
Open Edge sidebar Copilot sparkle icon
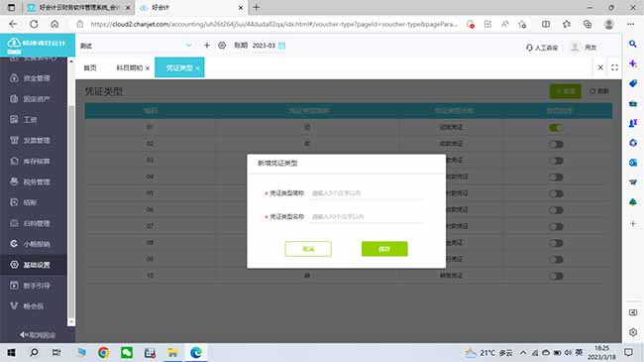pyautogui.click(x=633, y=63)
